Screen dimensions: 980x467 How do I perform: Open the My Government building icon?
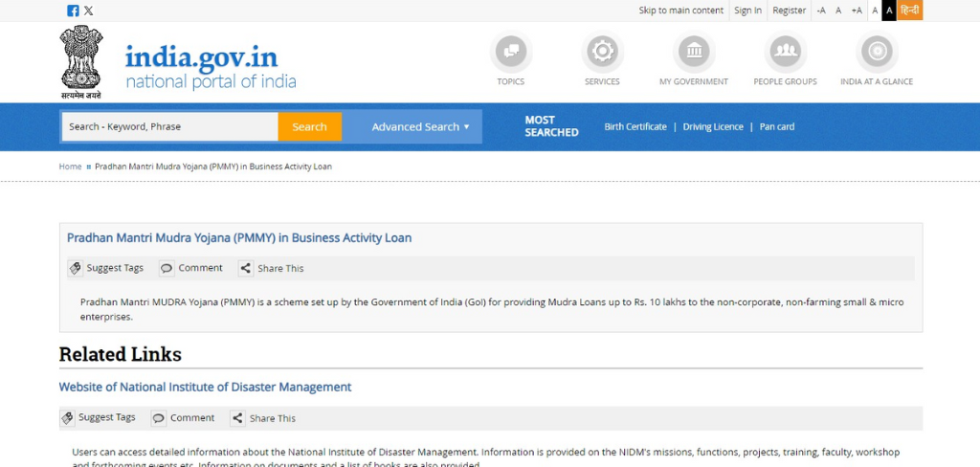(x=694, y=52)
